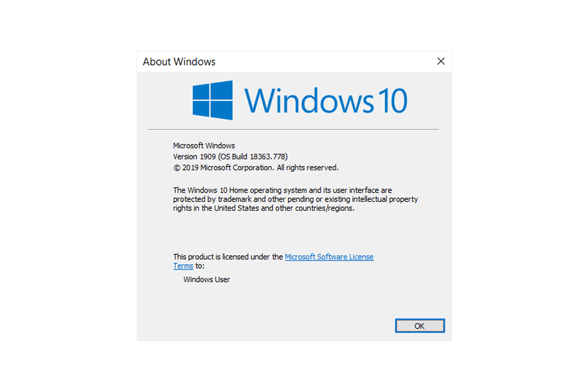
Task: Click the This product is licensed under text
Action: pos(228,257)
